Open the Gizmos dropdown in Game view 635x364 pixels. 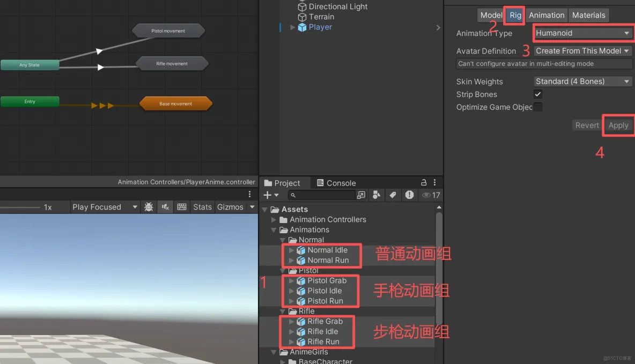[252, 206]
